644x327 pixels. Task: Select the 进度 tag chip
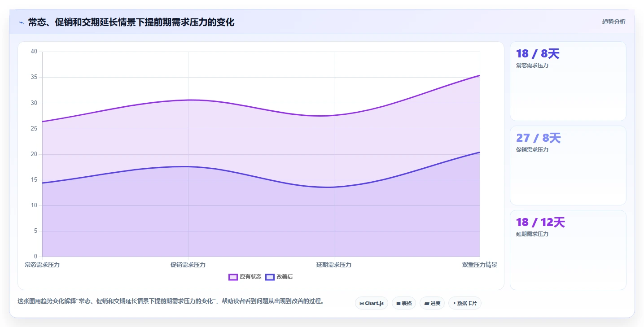(x=432, y=303)
